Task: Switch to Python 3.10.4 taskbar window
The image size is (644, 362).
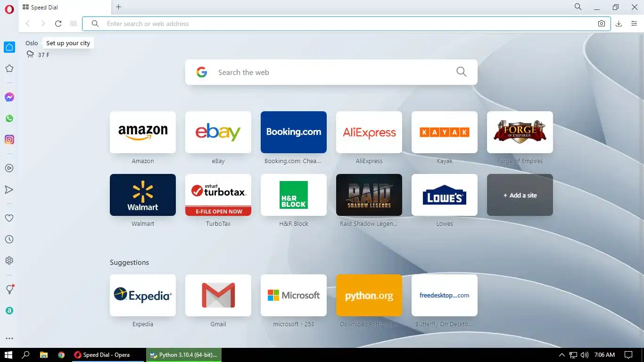Action: pyautogui.click(x=184, y=355)
